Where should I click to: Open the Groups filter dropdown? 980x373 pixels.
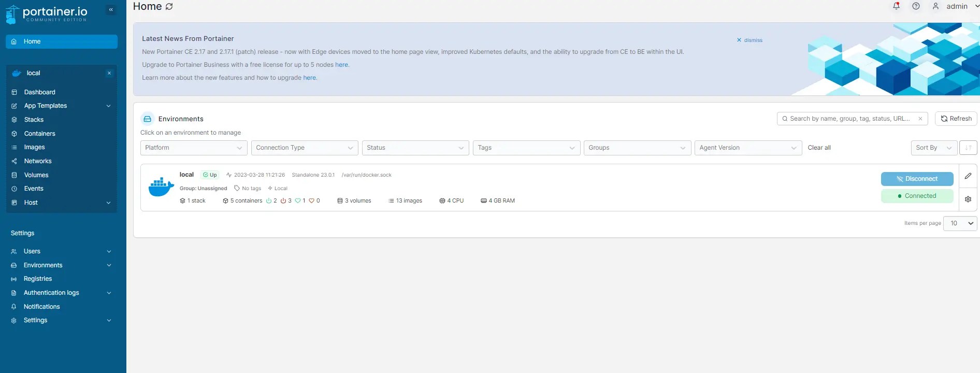point(637,148)
